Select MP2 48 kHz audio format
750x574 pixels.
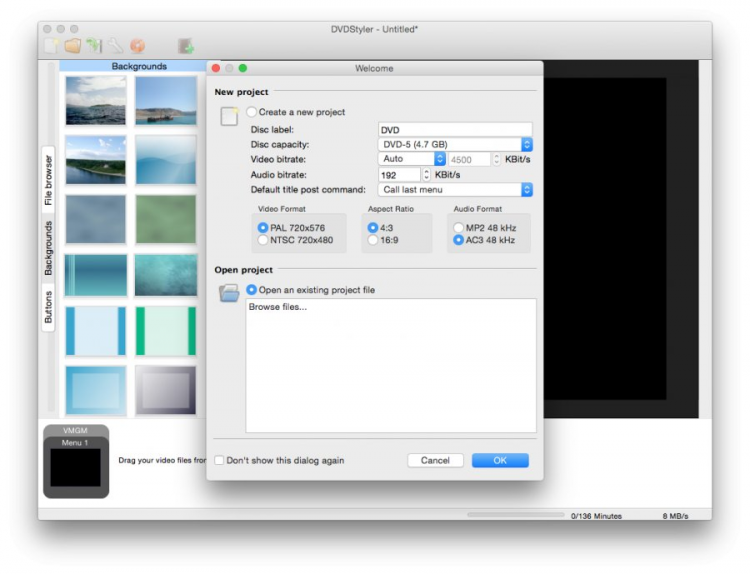458,228
